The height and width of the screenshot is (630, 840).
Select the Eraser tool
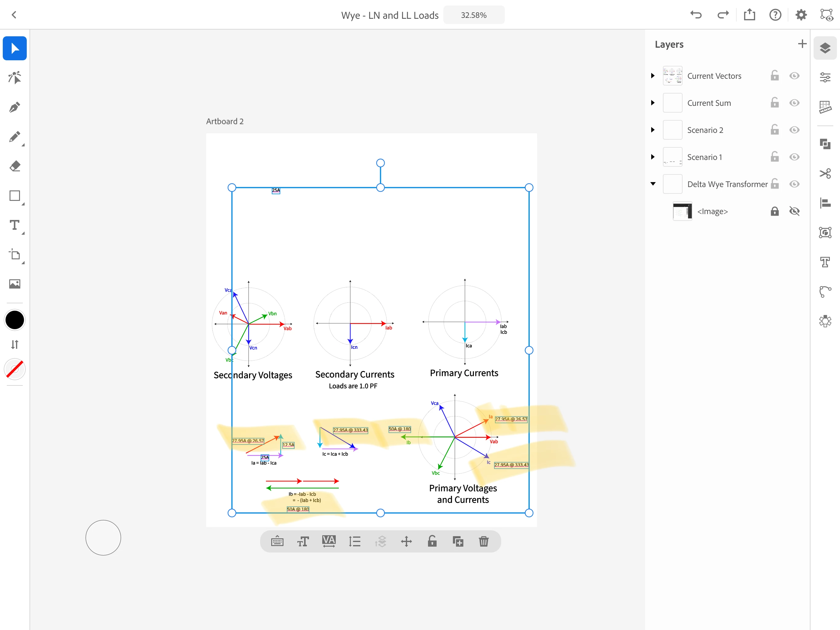tap(14, 166)
